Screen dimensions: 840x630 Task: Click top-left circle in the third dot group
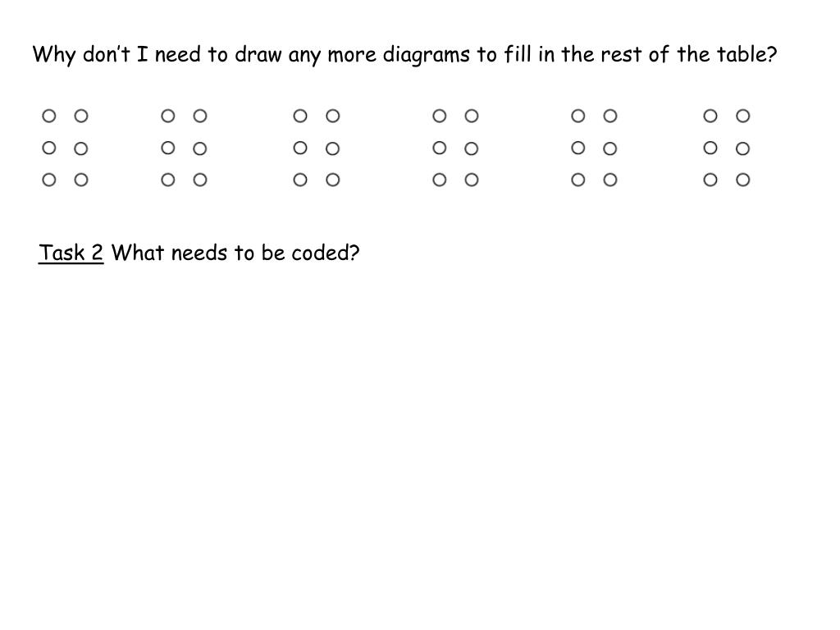[300, 116]
